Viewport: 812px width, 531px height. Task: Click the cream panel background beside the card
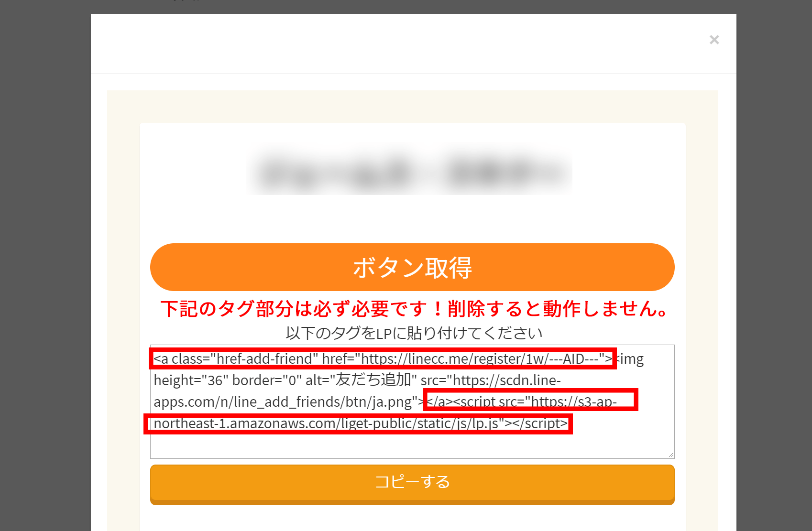point(123,311)
